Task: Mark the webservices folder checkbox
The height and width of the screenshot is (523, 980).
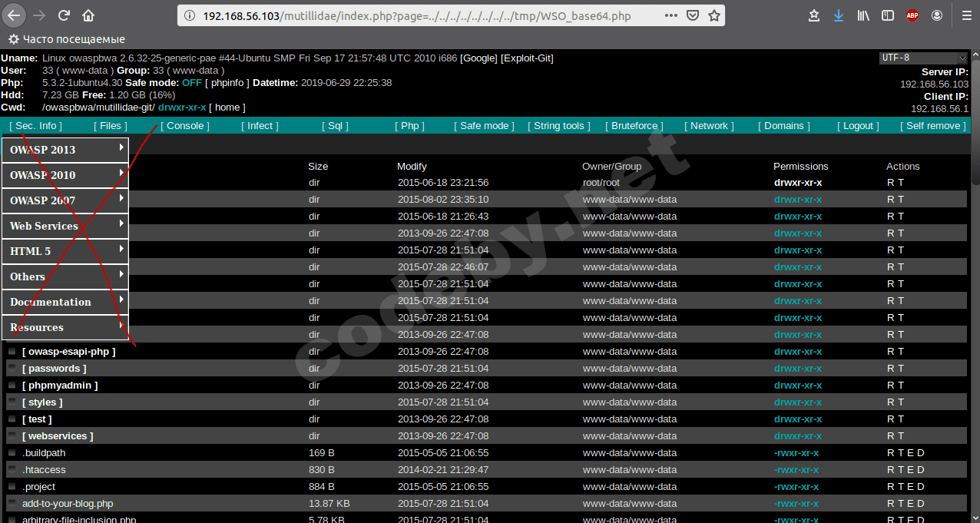Action: coord(12,435)
